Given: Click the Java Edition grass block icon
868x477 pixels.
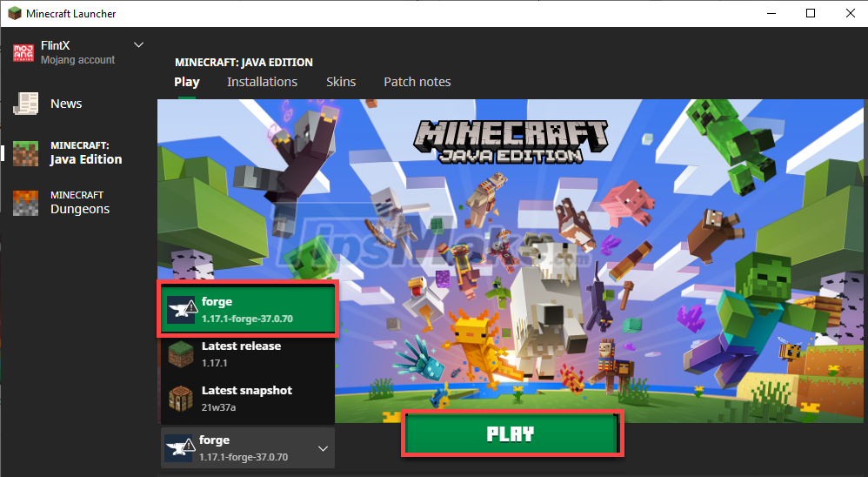Looking at the screenshot, I should pos(25,153).
